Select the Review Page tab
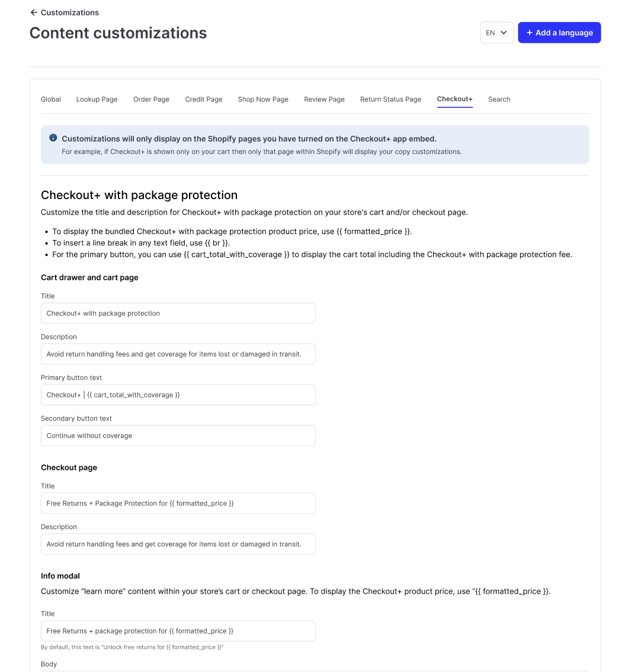641x672 pixels. pos(324,99)
